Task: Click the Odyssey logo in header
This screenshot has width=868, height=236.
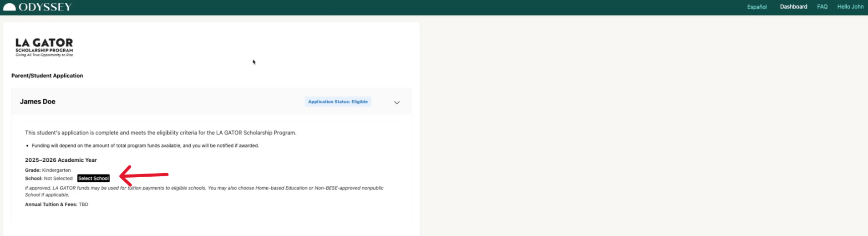Action: (37, 7)
